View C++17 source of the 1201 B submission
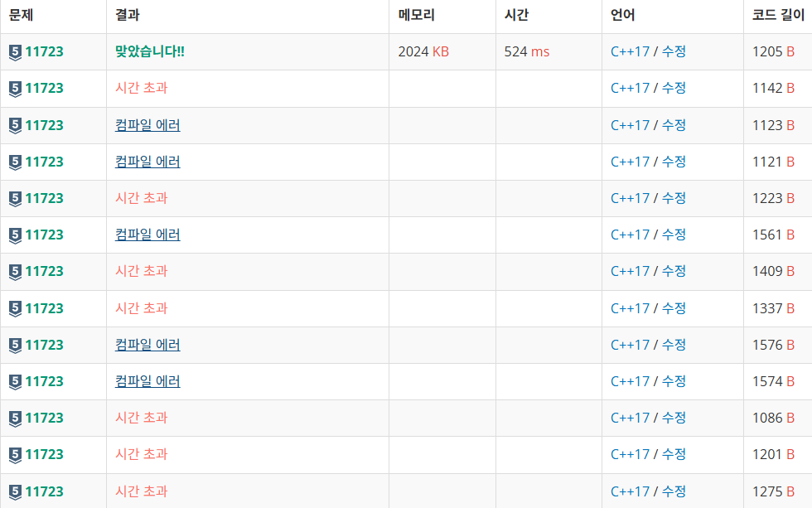 click(x=630, y=454)
